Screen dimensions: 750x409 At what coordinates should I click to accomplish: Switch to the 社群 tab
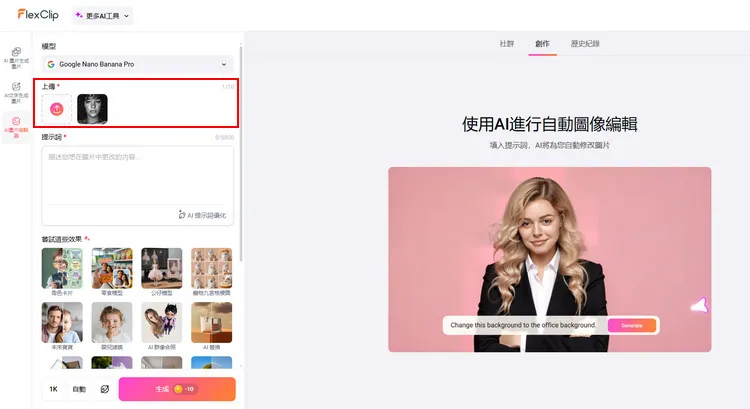[507, 44]
